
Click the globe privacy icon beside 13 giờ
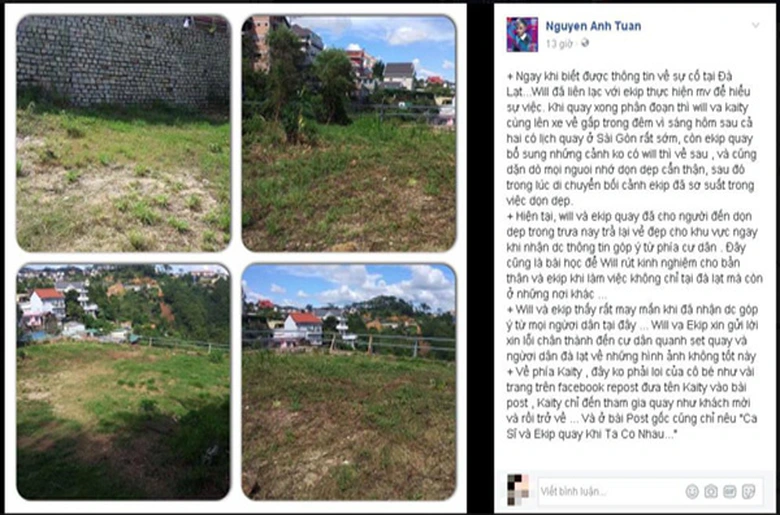pyautogui.click(x=585, y=43)
